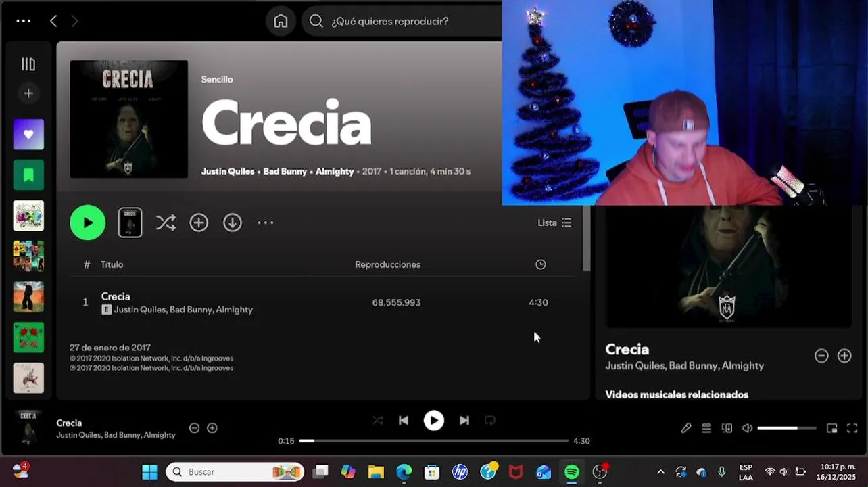Click the magnifier search icon
The image size is (868, 487).
pos(316,21)
